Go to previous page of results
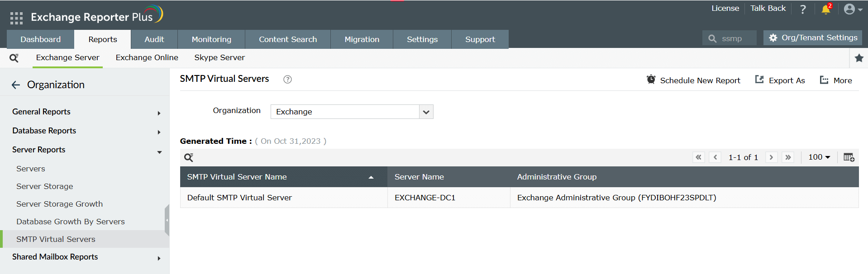 coord(715,157)
